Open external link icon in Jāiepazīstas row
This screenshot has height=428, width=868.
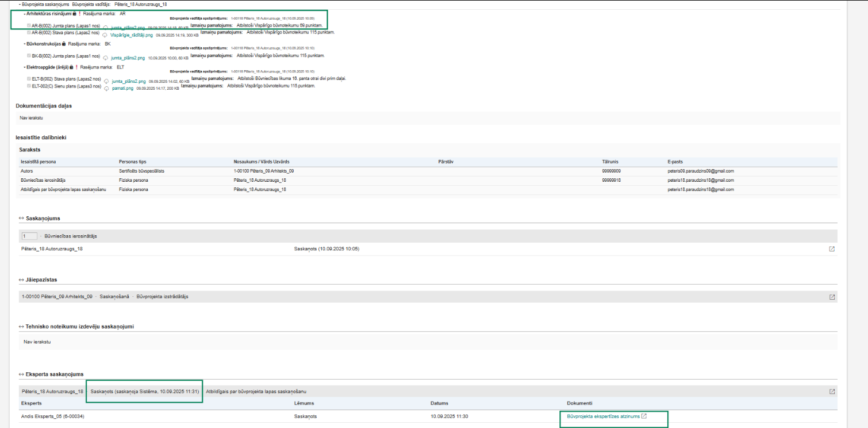[x=832, y=297]
